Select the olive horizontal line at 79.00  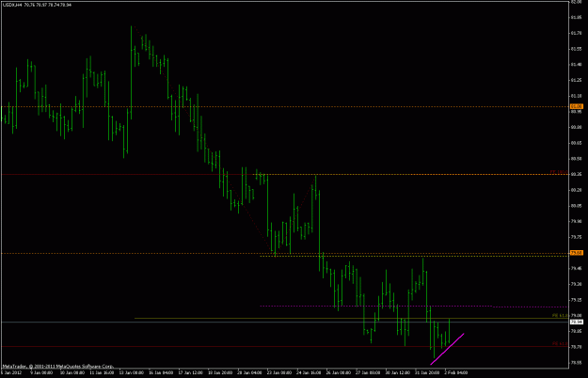click(351, 319)
